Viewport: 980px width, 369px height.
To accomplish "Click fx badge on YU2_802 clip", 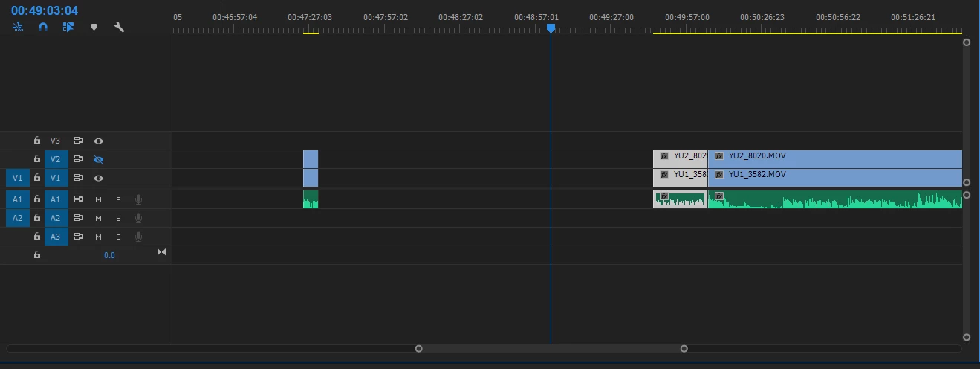I will click(664, 156).
